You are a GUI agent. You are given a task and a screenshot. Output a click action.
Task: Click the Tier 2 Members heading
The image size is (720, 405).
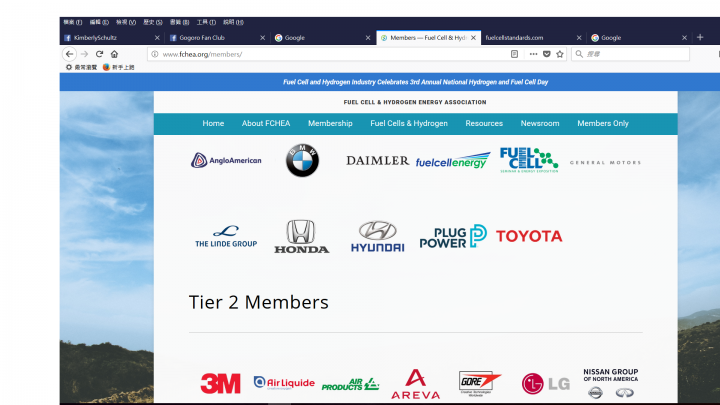click(259, 302)
